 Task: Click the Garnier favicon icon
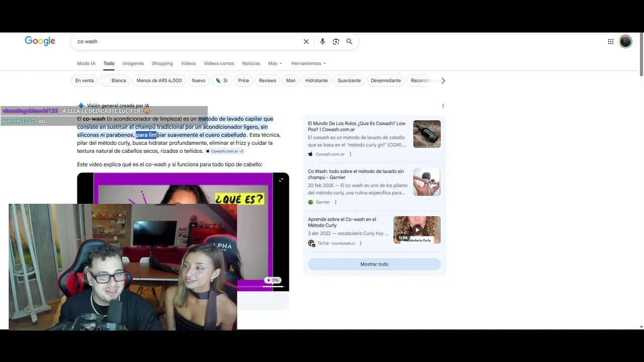[x=310, y=202]
